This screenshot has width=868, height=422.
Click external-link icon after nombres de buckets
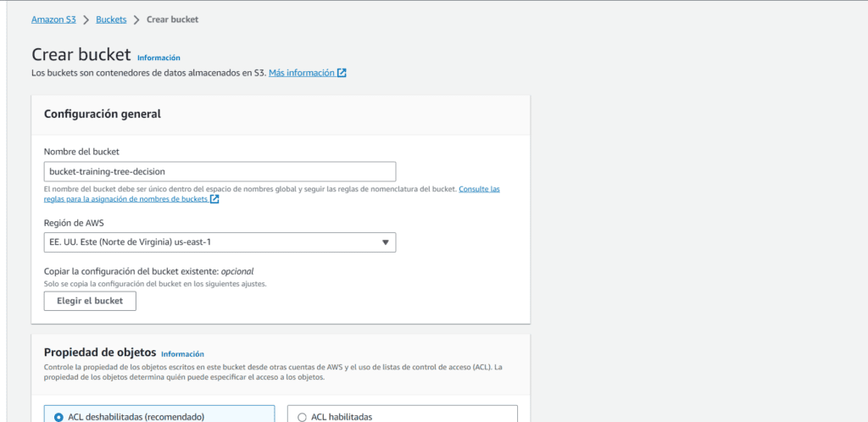click(214, 199)
